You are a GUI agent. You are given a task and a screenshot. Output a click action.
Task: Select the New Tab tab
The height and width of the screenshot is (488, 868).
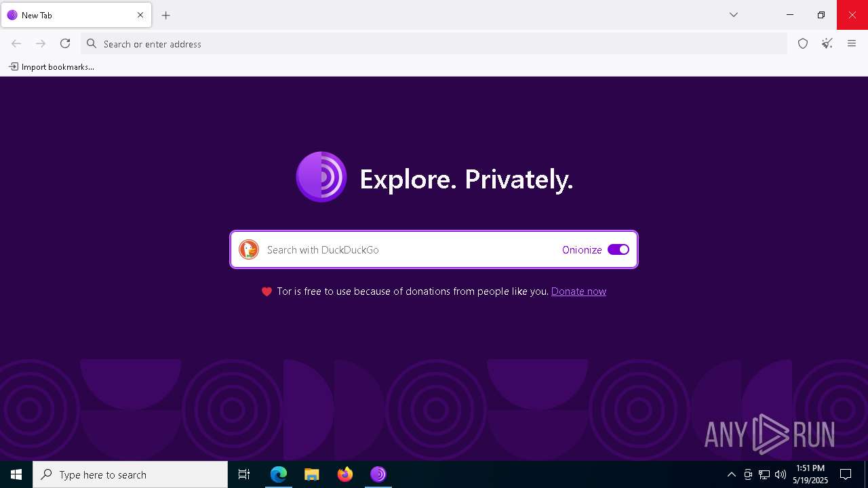[x=76, y=15]
